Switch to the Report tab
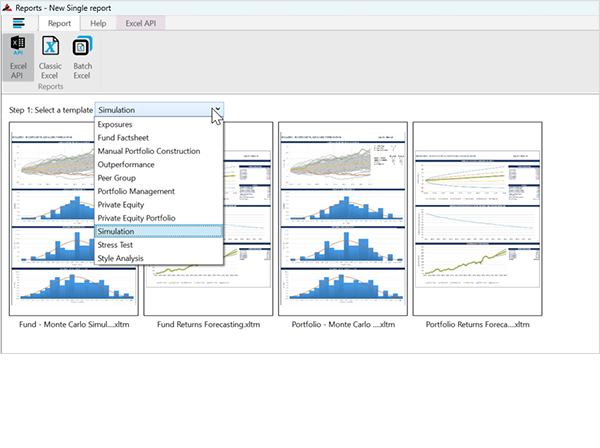This screenshot has height=448, width=600. point(61,22)
